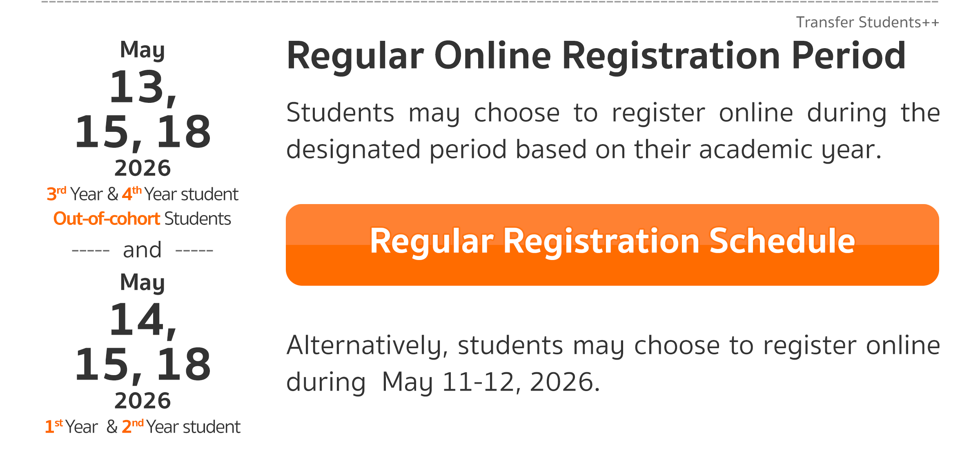Screen dimensions: 980x449
Task: Select the paragraph about designated period registration
Action: pos(612,131)
